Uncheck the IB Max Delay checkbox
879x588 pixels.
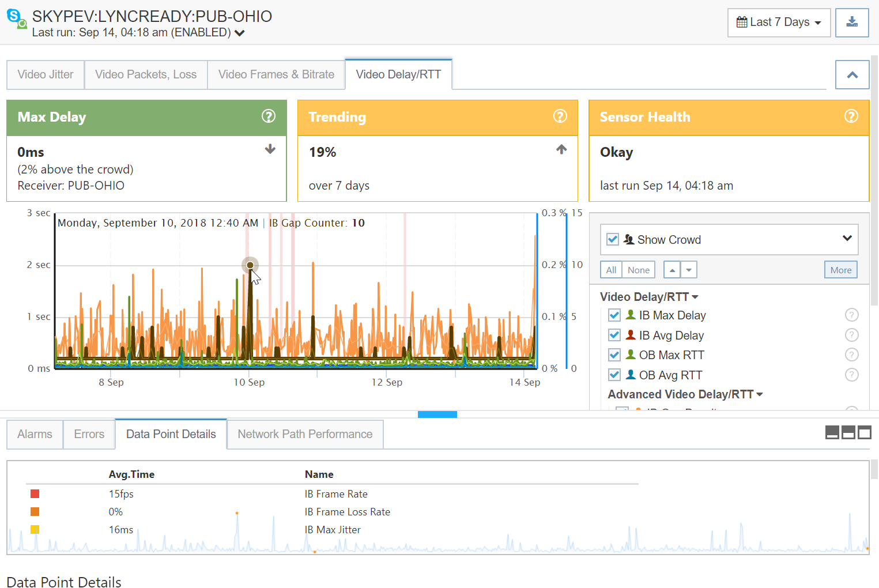click(x=614, y=315)
